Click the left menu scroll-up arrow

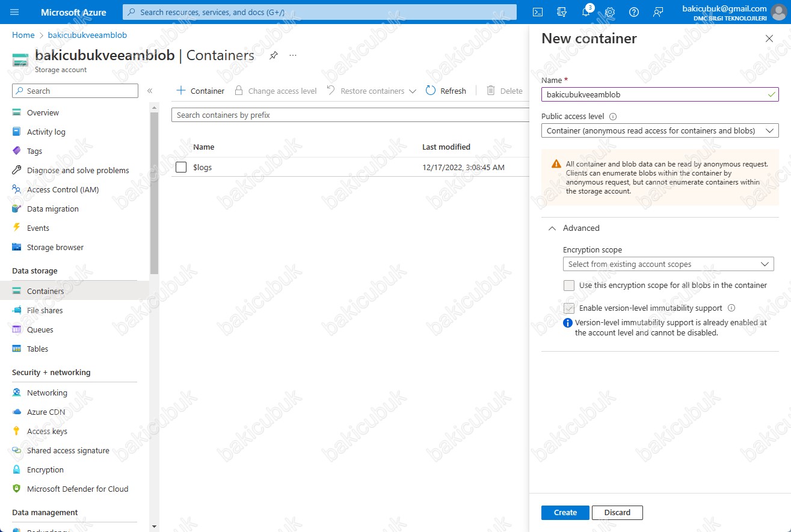[154, 108]
